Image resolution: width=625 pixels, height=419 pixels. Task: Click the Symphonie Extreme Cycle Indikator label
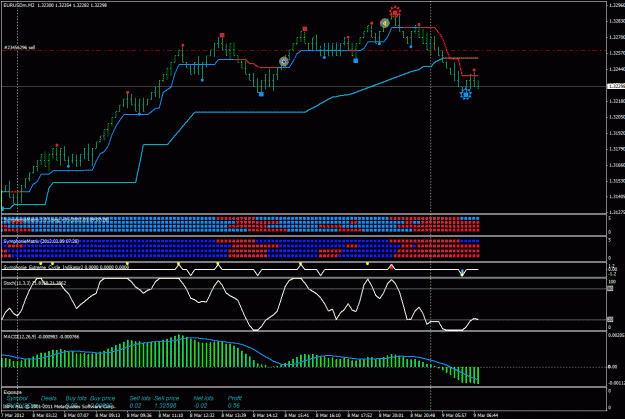[x=66, y=267]
